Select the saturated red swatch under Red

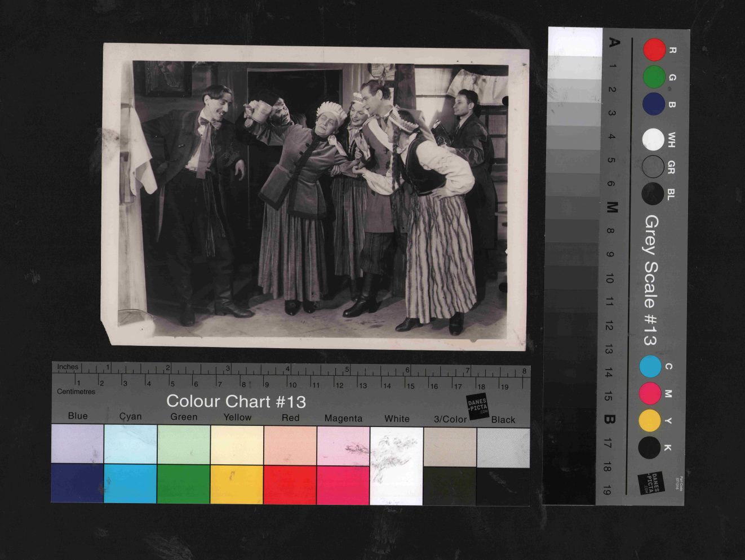point(290,485)
